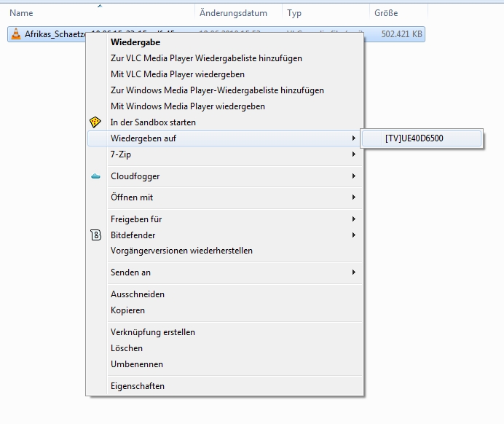Click the Cloudfogger cloud icon
The width and height of the screenshot is (504, 424).
pyautogui.click(x=96, y=176)
